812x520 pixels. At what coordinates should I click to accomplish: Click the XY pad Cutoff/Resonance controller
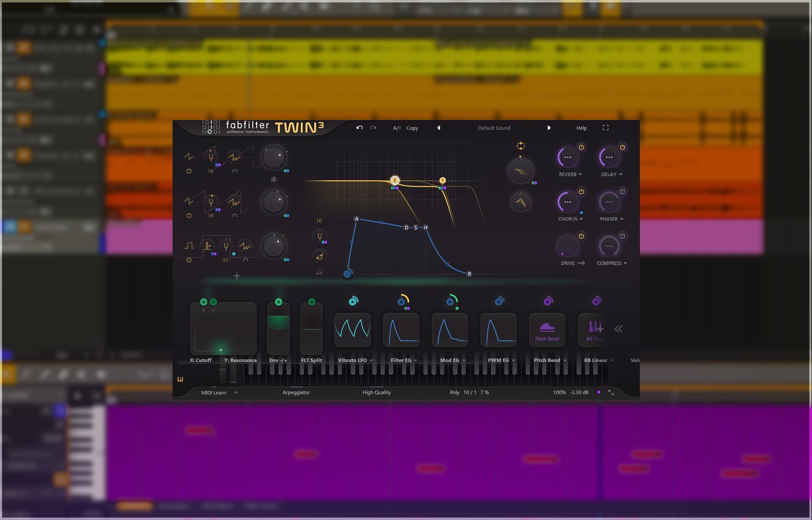[x=223, y=328]
